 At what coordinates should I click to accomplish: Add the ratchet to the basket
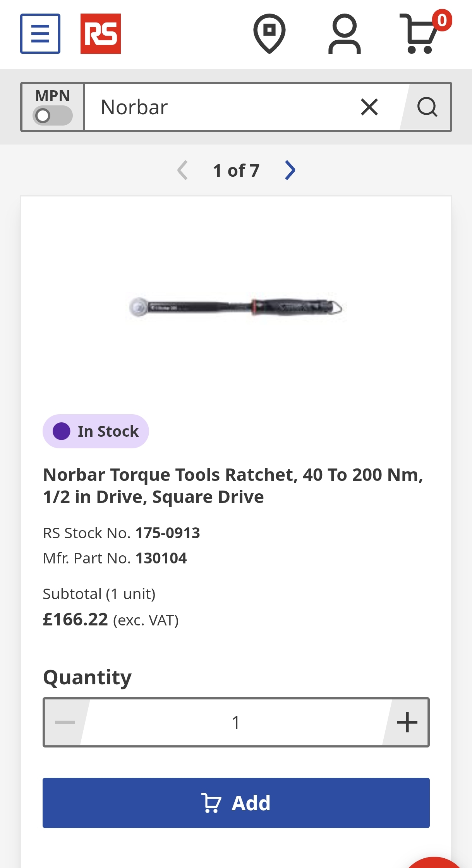click(x=236, y=803)
